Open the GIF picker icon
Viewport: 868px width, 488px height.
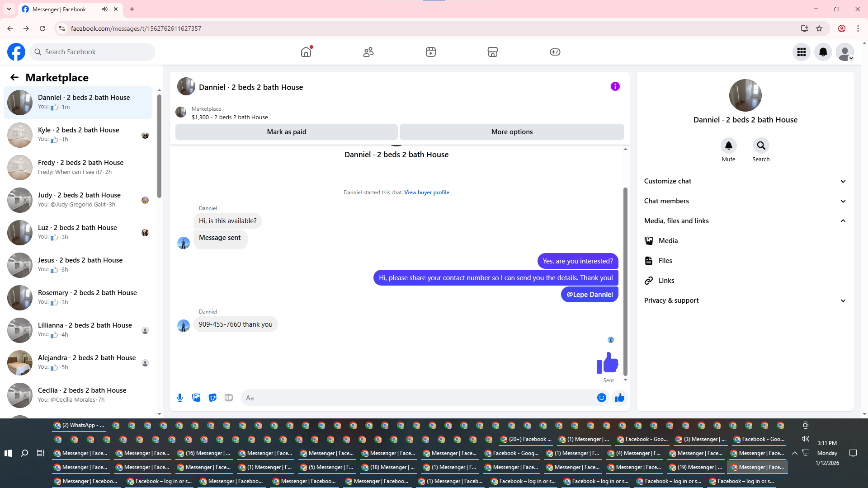[x=229, y=398]
